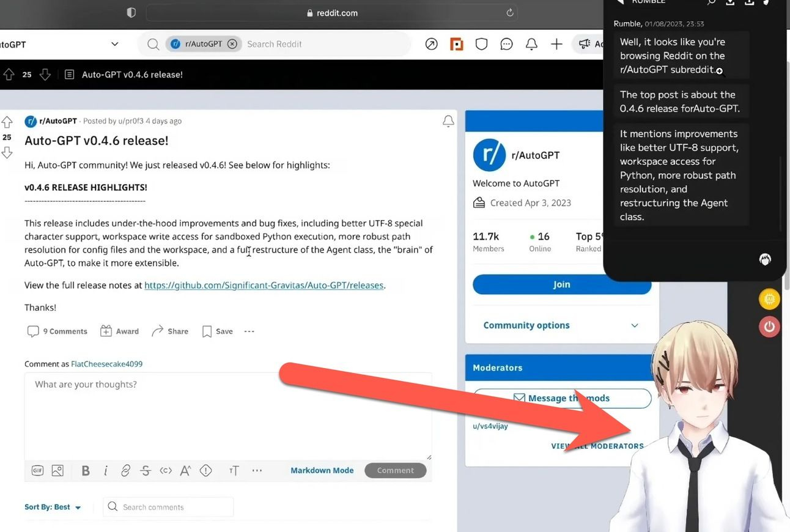Click the post icon in black header bar
The image size is (790, 532).
click(x=69, y=75)
